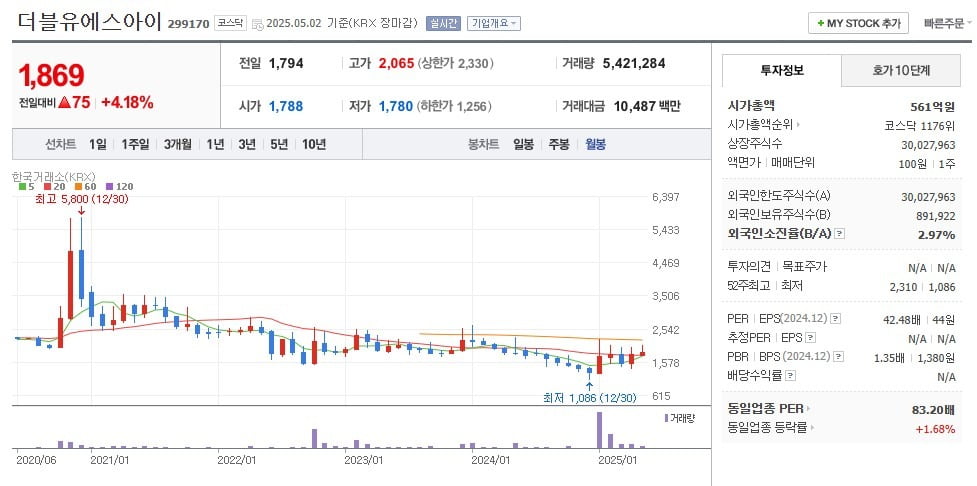Show the 주봉 candle chart
This screenshot has width=977, height=486.
559,145
